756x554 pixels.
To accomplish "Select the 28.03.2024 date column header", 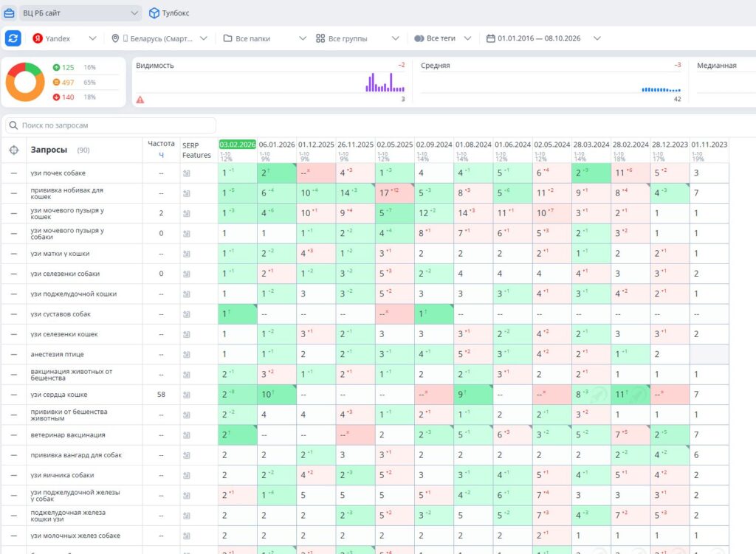I will click(591, 145).
